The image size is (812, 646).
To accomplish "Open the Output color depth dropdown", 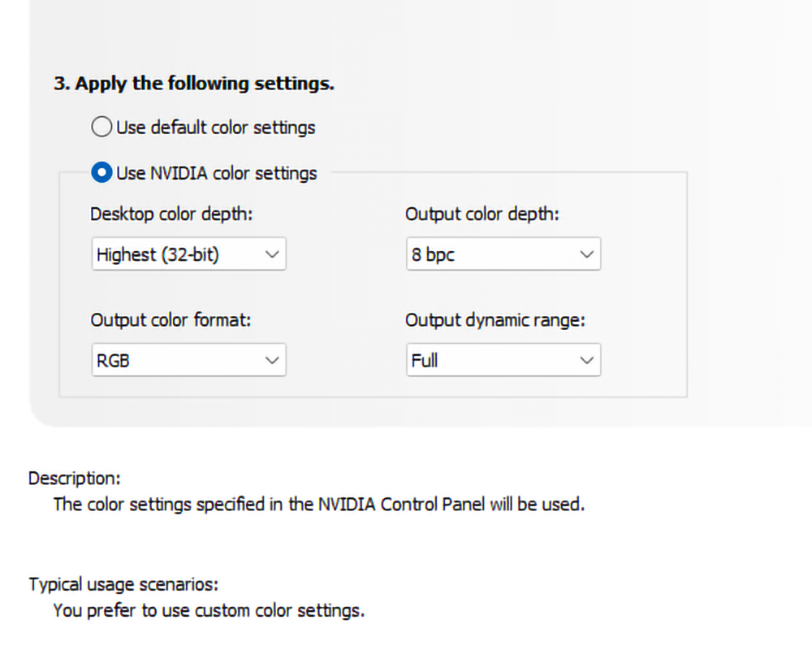I will (x=503, y=254).
